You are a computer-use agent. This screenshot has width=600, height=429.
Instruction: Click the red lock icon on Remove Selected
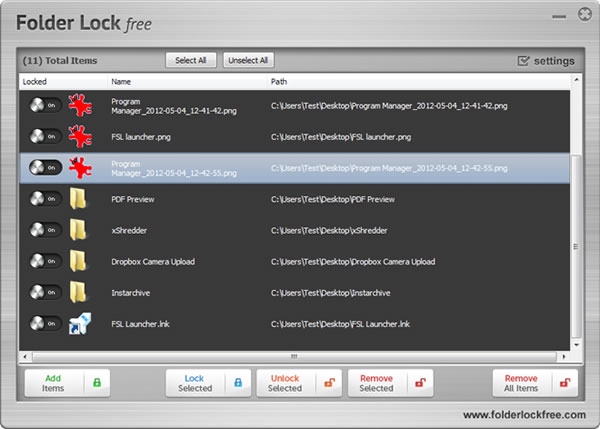pyautogui.click(x=421, y=382)
